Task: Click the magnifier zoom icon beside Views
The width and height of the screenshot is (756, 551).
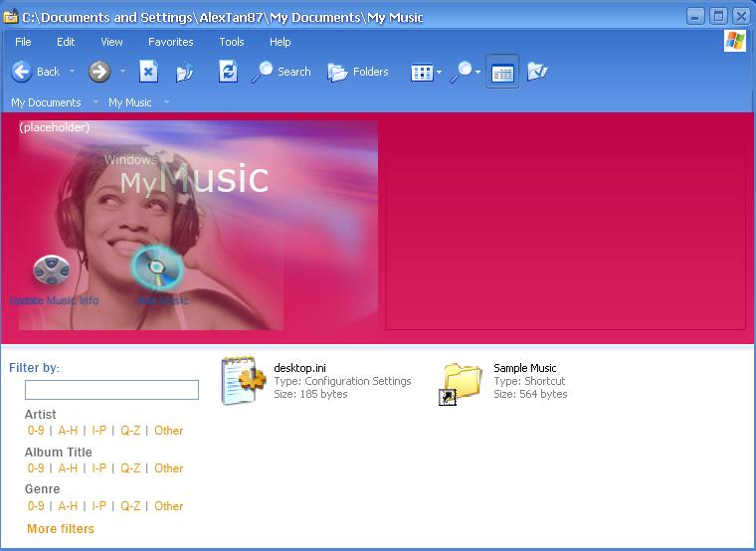Action: point(462,72)
